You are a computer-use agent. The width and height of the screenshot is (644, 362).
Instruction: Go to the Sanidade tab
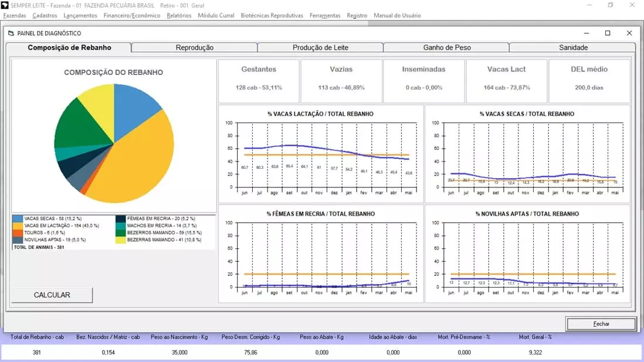point(572,47)
